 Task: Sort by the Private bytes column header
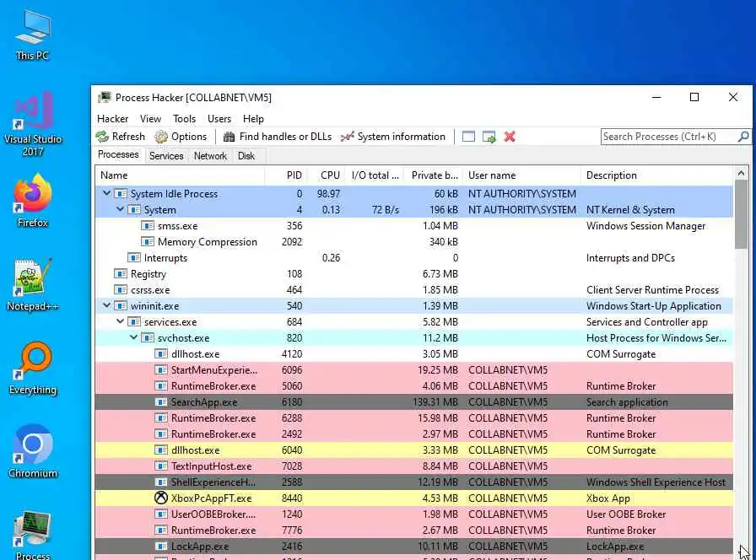tap(434, 175)
